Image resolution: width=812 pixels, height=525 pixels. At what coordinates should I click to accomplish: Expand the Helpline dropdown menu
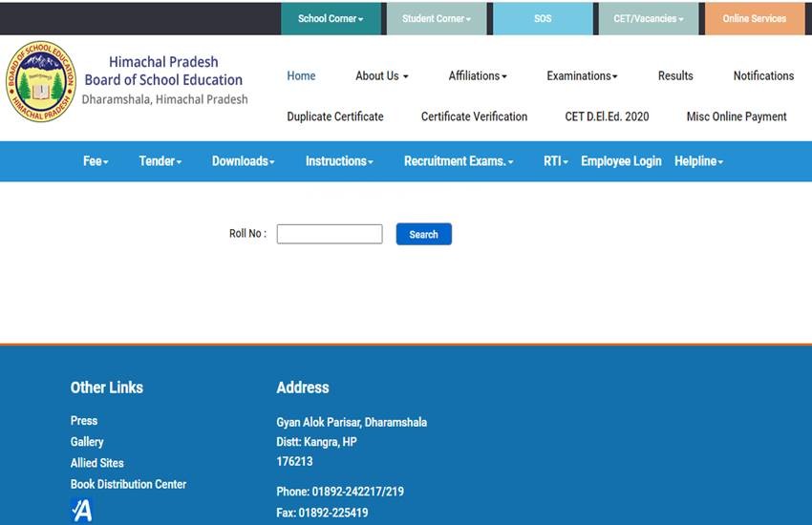(698, 161)
